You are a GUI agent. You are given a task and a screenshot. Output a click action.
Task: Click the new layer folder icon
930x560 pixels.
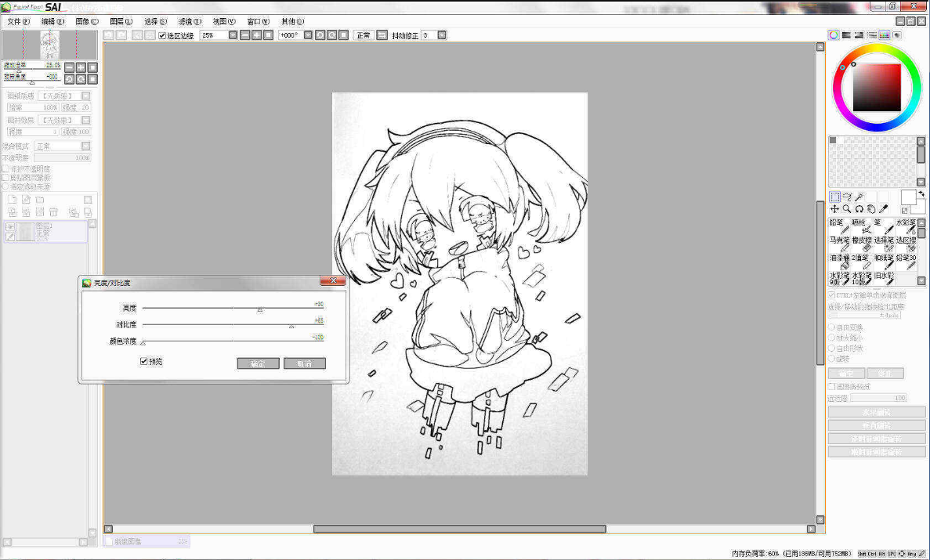pyautogui.click(x=40, y=200)
